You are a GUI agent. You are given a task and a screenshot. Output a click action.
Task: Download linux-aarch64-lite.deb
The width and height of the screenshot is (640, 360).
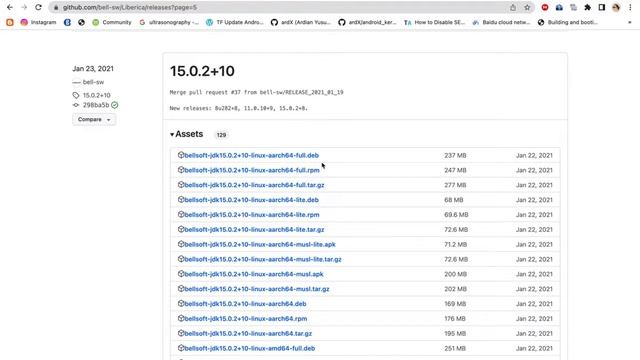251,200
